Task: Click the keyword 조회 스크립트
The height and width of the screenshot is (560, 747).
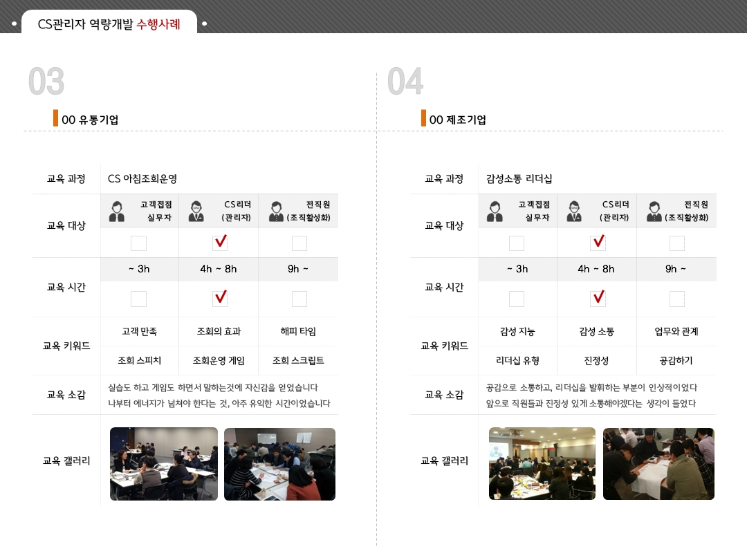Action: tap(298, 360)
